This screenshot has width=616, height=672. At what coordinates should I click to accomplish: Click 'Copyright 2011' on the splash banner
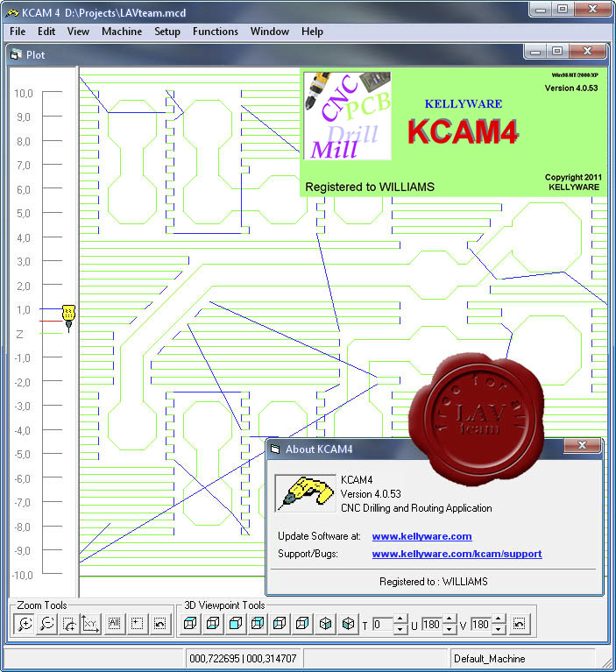[573, 177]
